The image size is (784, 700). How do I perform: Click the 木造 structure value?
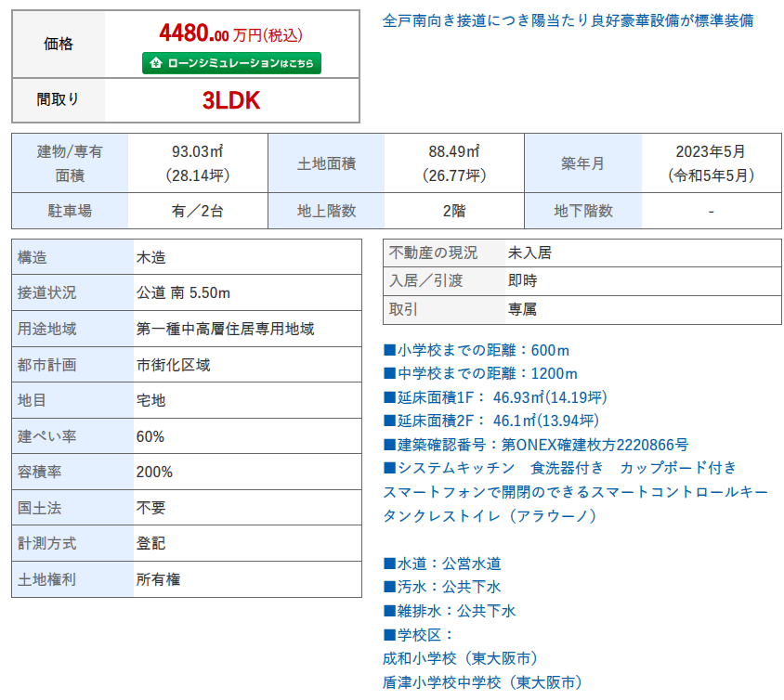(151, 257)
